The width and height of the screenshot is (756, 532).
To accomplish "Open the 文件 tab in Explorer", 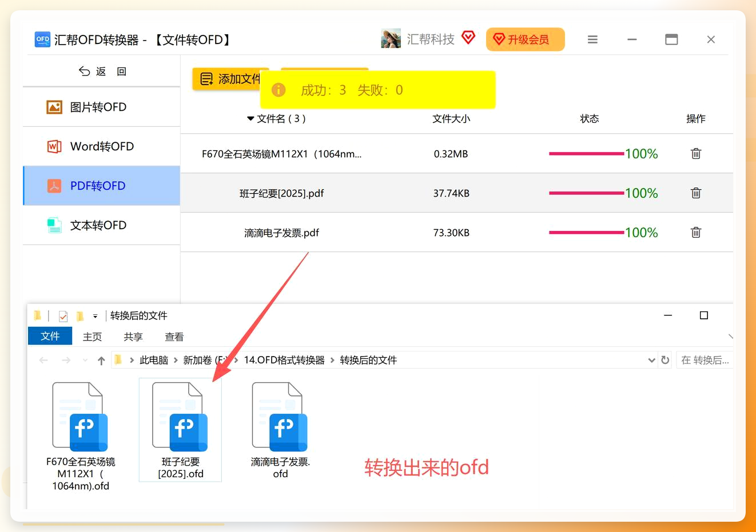I will click(50, 336).
